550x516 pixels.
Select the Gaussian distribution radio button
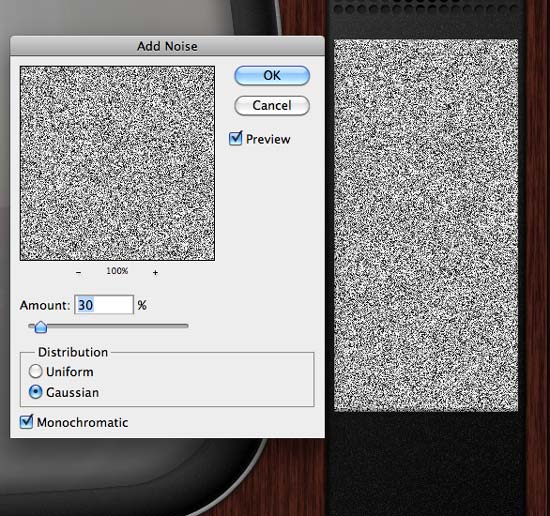pos(35,392)
